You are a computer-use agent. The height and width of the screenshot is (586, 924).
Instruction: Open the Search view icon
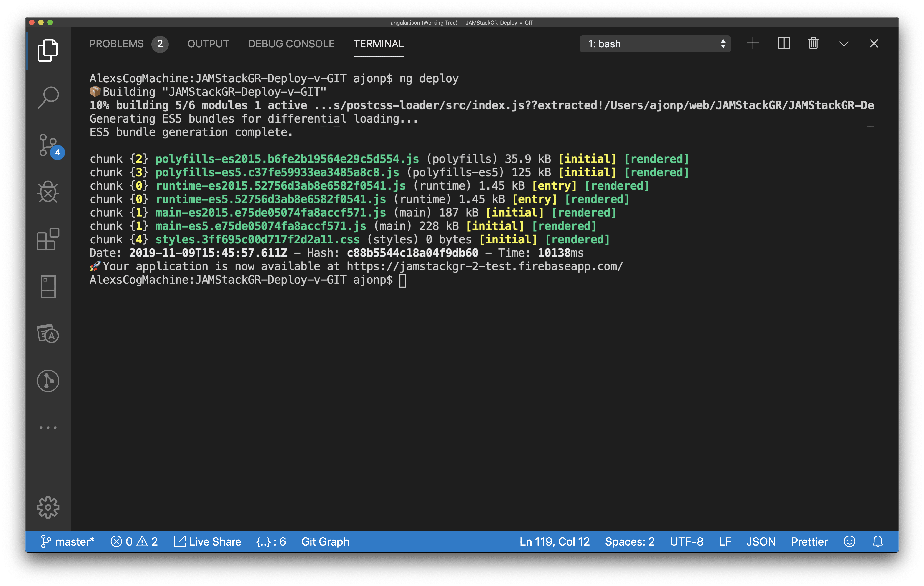[48, 98]
